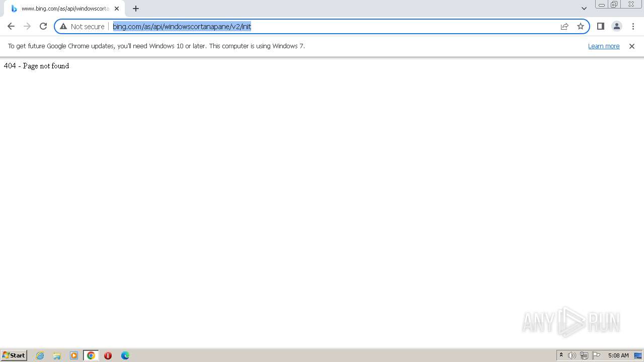Open the Windows Start menu
Screen dimensions: 644x362
pyautogui.click(x=14, y=355)
